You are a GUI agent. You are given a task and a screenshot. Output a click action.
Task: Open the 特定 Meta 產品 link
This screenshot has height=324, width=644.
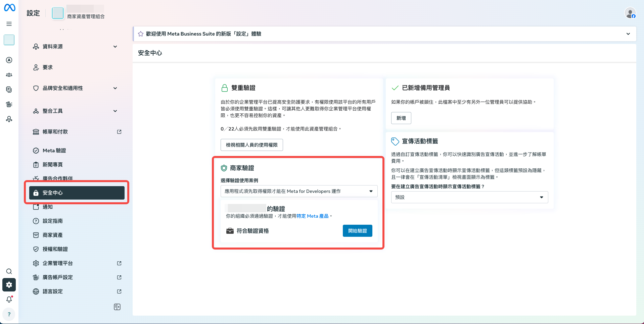[x=312, y=216]
